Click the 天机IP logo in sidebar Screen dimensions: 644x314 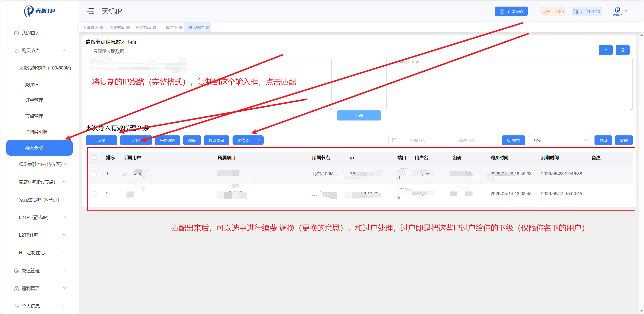pos(40,11)
